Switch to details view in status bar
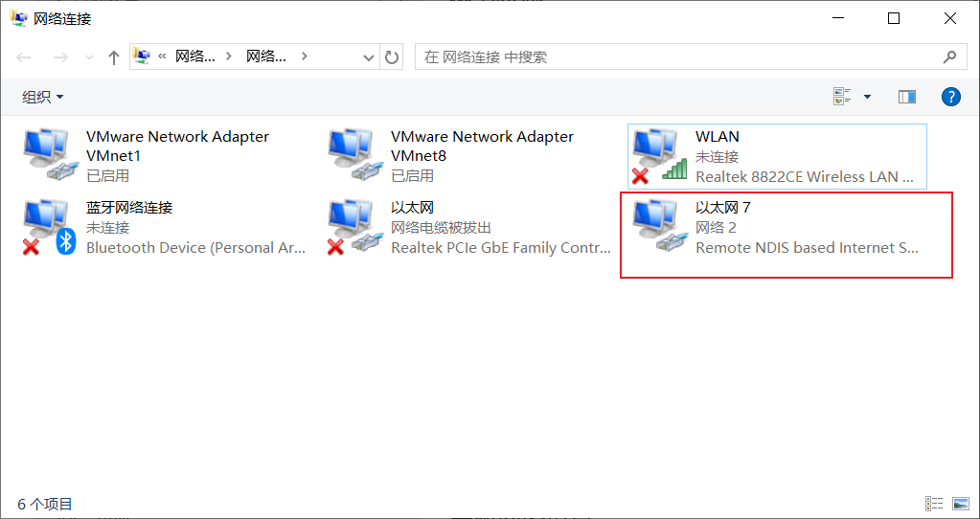 coord(934,504)
